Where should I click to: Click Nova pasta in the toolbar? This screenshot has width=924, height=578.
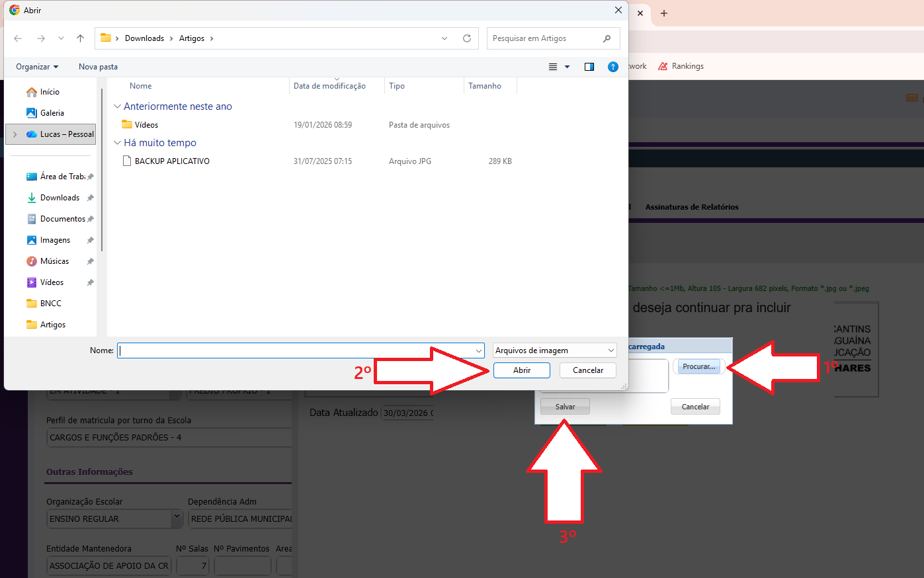tap(98, 67)
